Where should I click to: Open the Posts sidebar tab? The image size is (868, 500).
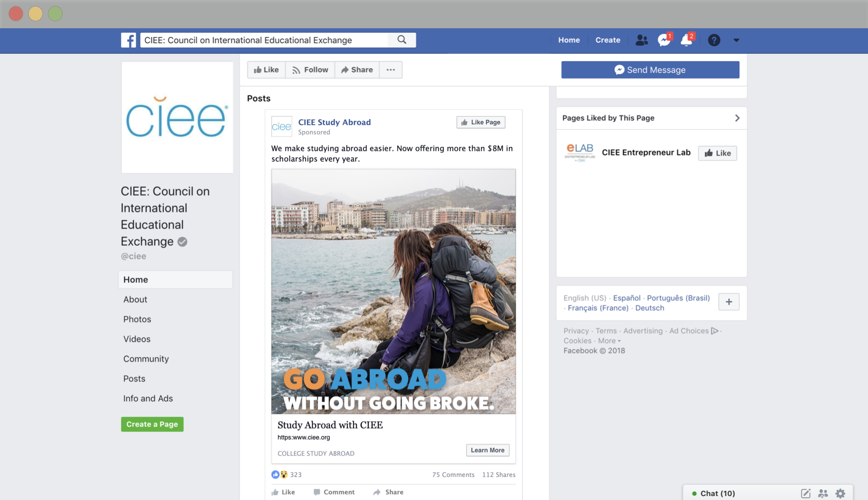tap(134, 378)
